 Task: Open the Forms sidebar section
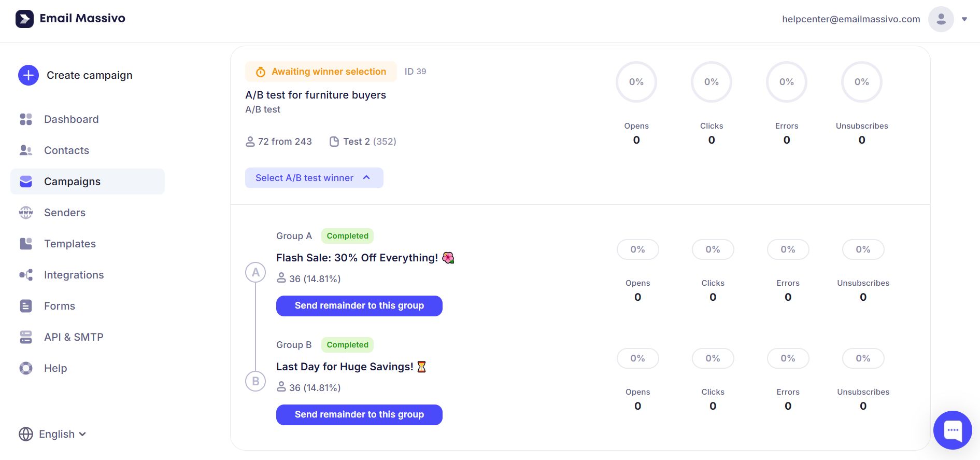(x=59, y=306)
